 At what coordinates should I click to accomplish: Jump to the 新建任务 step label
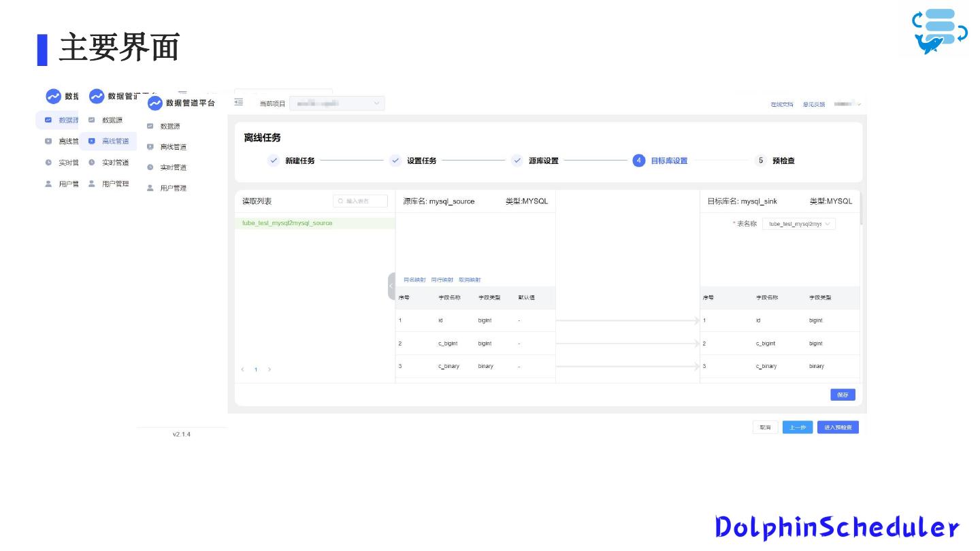pyautogui.click(x=300, y=161)
